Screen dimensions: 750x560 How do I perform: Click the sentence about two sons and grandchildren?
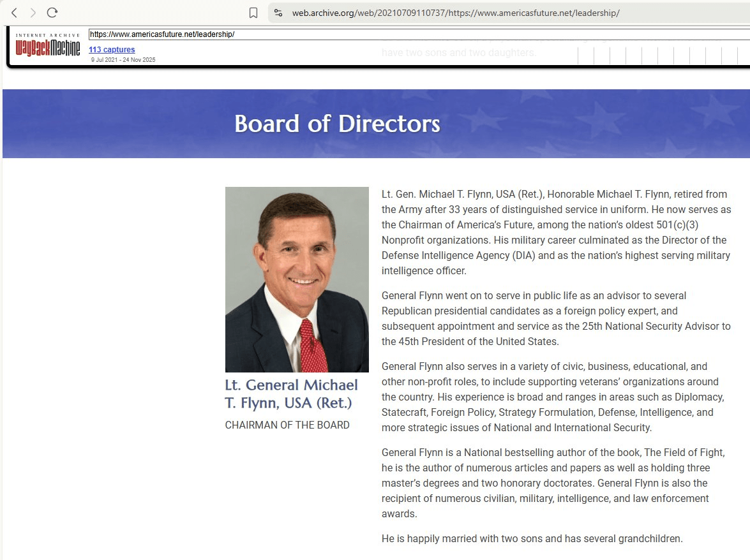pyautogui.click(x=532, y=538)
